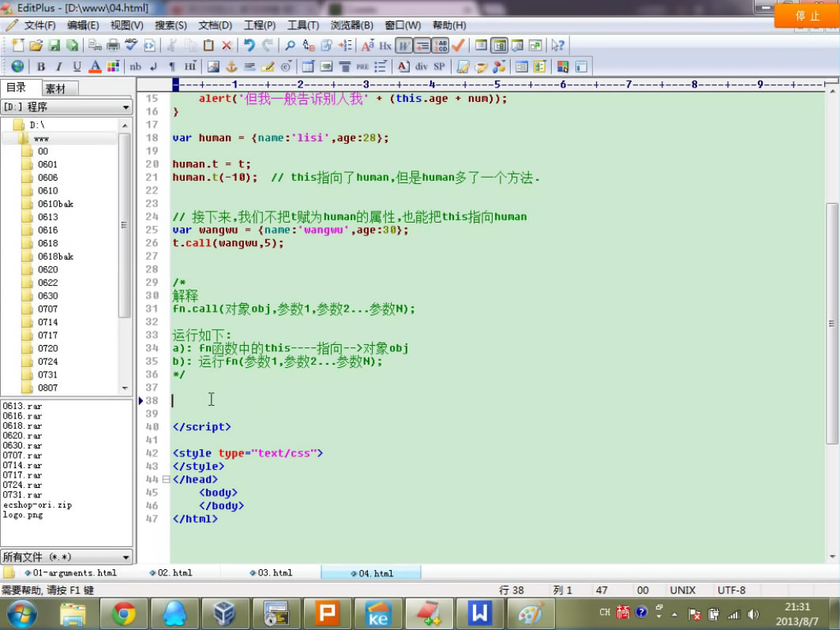Delete selection with red X icon
Image resolution: width=840 pixels, height=630 pixels.
coord(227,46)
